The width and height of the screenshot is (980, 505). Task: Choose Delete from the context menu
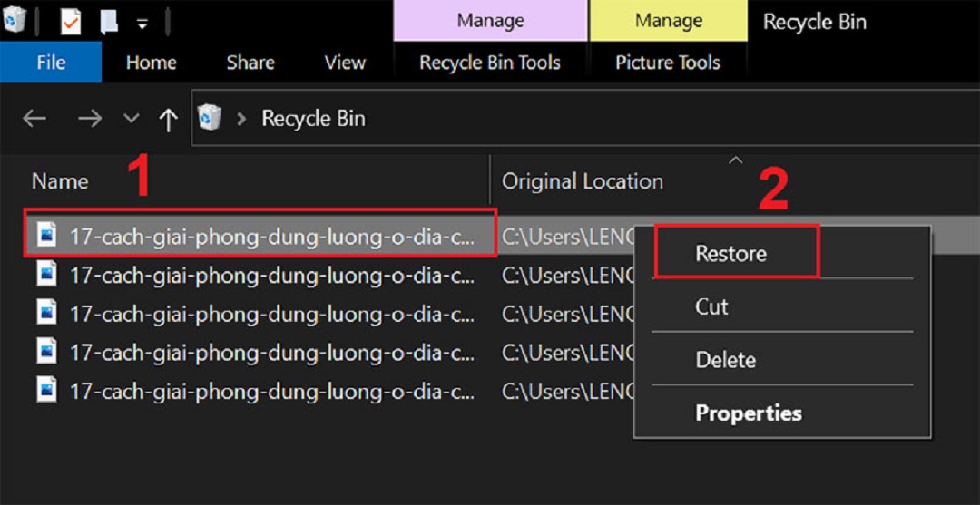782,359
